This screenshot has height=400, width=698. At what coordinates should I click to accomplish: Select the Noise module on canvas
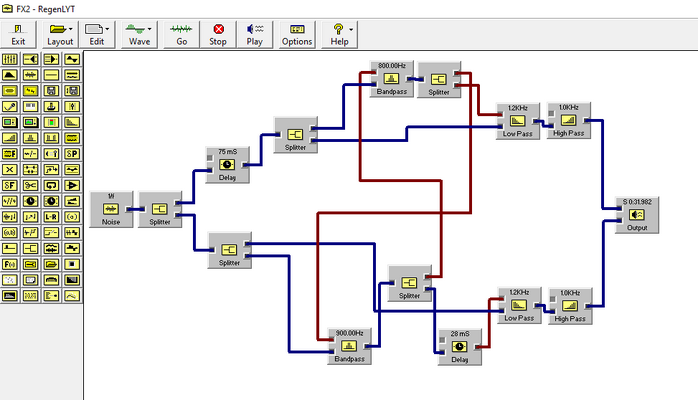click(111, 209)
